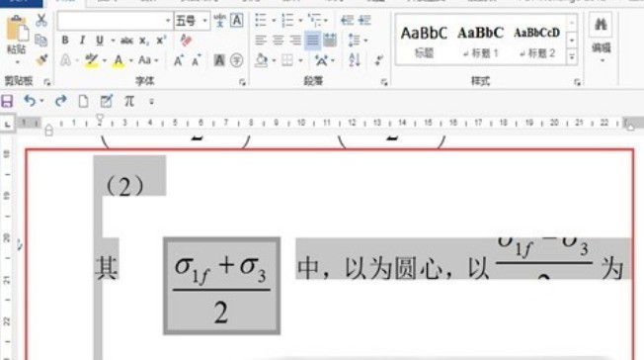Click the Save disk icon

tap(7, 101)
